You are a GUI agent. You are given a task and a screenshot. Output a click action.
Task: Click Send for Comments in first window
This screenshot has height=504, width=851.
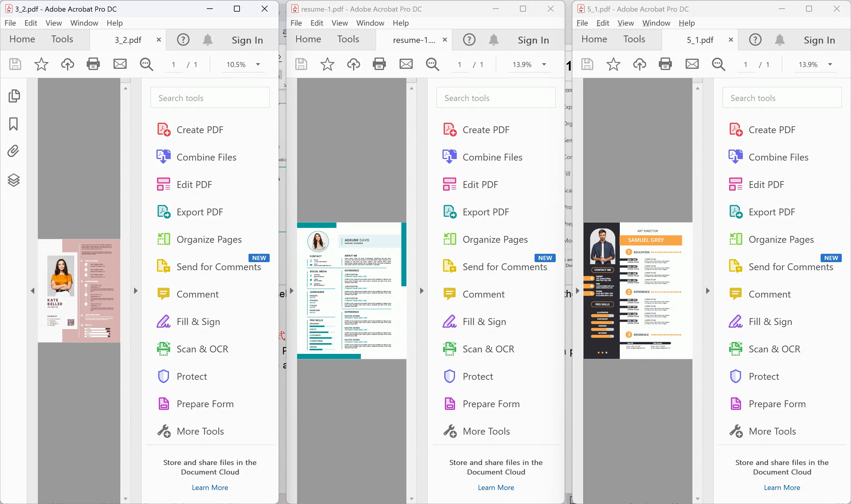tap(218, 266)
